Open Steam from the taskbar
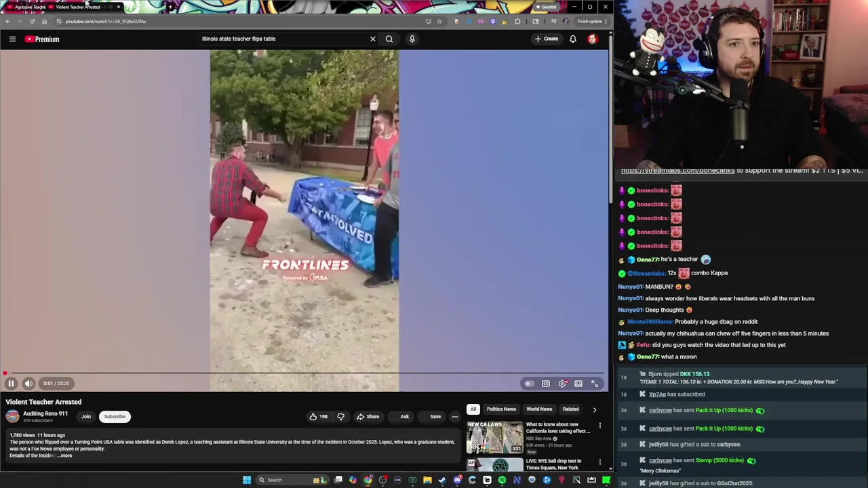868x488 pixels. (x=442, y=480)
